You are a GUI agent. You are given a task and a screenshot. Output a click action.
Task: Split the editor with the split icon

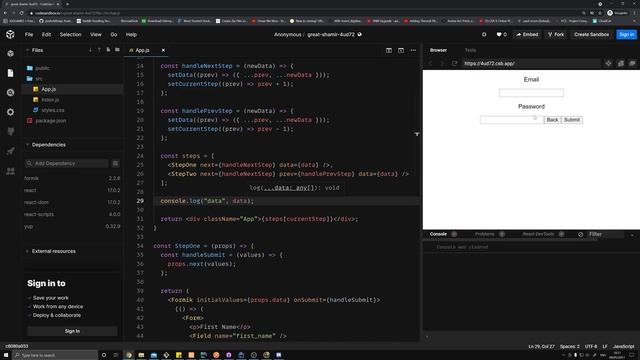[x=389, y=50]
